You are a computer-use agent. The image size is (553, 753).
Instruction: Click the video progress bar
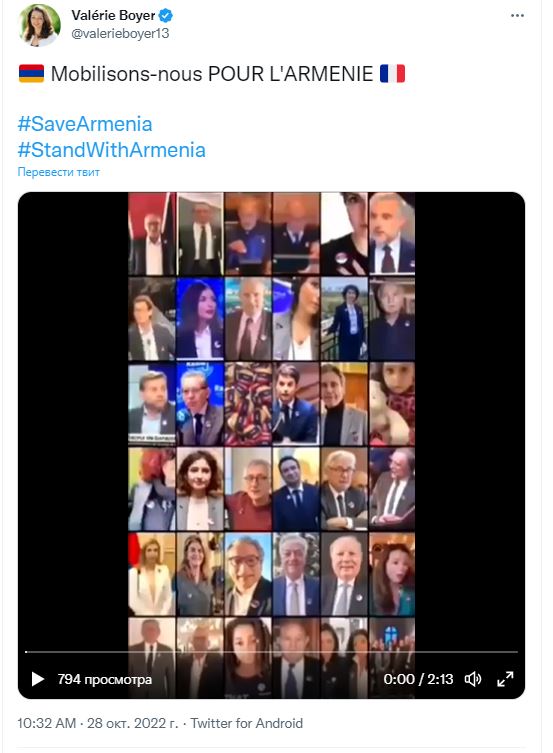click(x=271, y=652)
